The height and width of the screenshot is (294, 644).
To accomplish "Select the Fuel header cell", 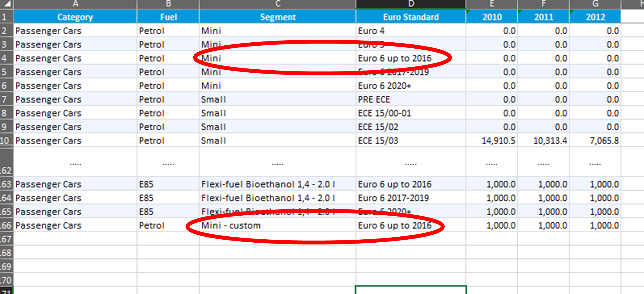I will point(168,17).
